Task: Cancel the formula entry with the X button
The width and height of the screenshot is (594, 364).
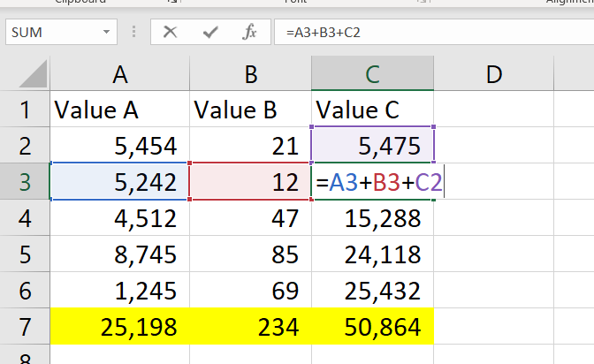Action: tap(171, 33)
